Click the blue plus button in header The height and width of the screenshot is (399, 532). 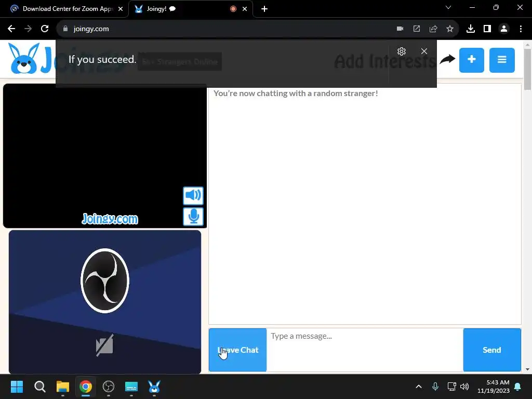471,60
